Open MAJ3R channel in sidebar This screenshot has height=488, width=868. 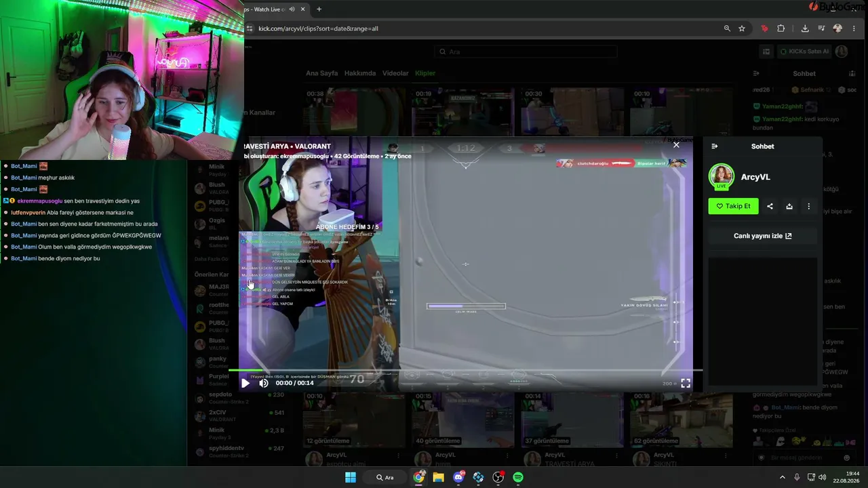(212, 290)
